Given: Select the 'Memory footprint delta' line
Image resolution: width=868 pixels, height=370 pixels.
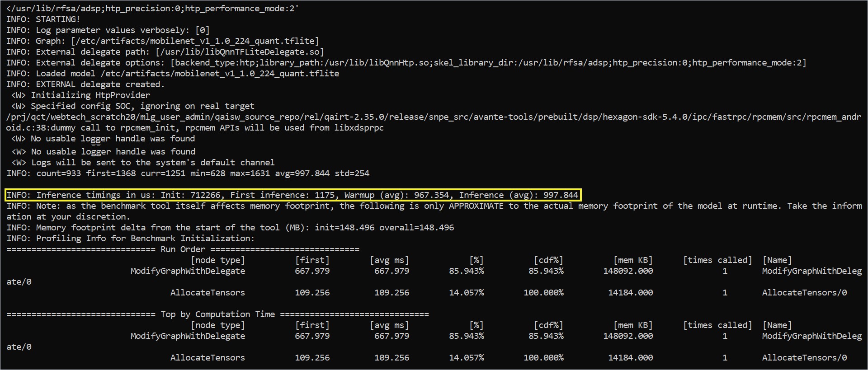Looking at the screenshot, I should coord(230,228).
